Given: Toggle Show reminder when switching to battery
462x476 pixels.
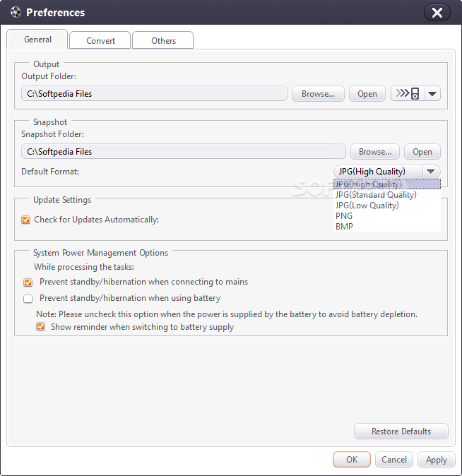Looking at the screenshot, I should coord(41,327).
